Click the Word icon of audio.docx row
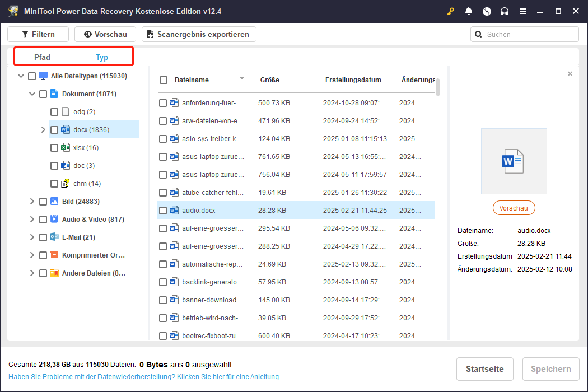 pos(174,211)
